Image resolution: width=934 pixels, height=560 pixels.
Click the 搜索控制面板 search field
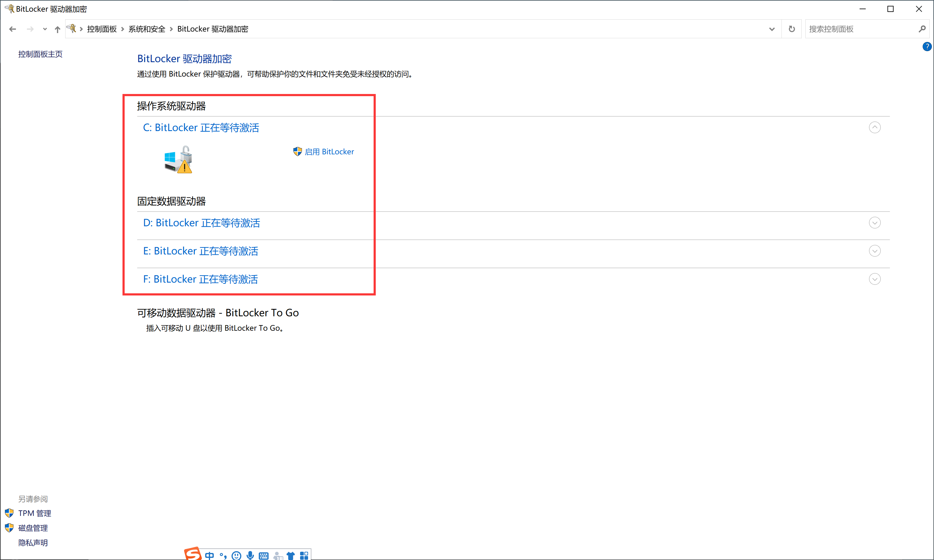861,29
